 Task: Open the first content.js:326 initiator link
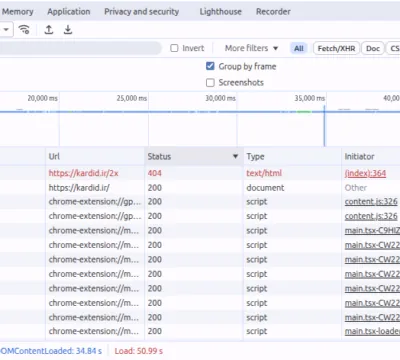click(x=371, y=202)
